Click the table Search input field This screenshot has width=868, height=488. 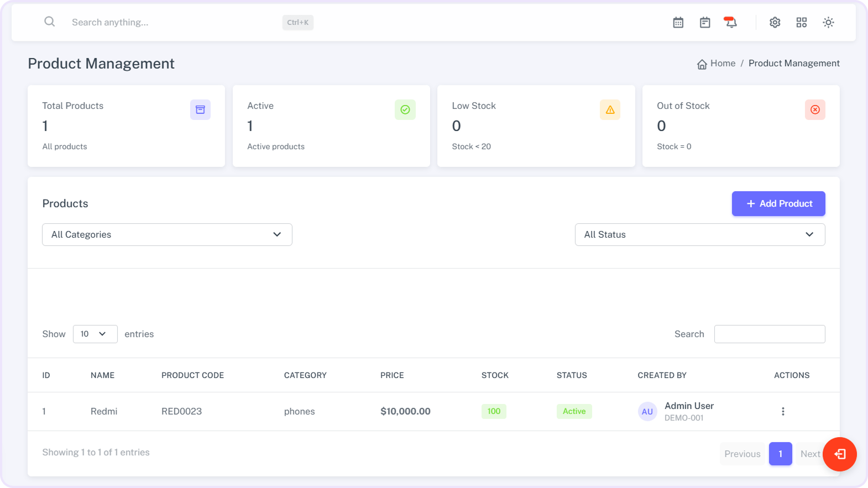point(769,334)
